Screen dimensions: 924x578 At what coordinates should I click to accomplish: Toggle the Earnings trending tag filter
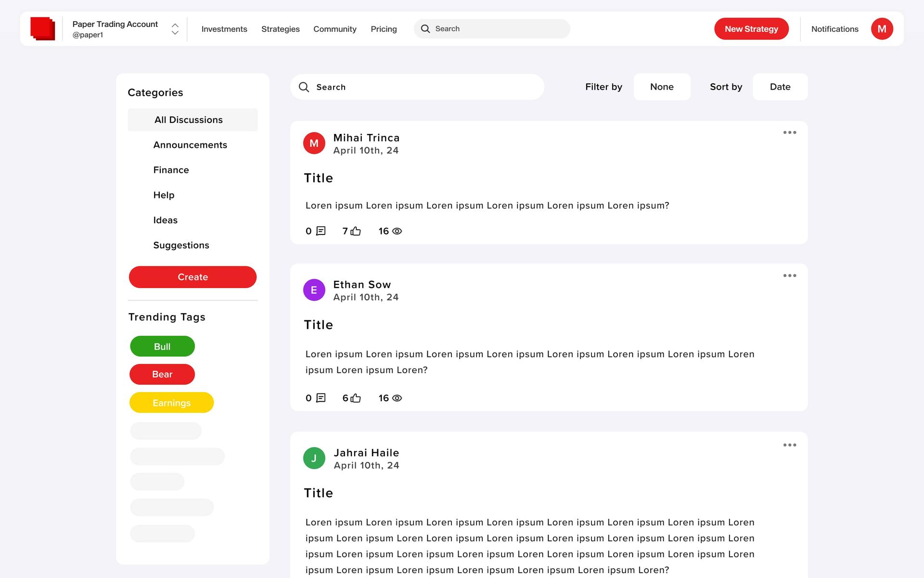(x=171, y=402)
